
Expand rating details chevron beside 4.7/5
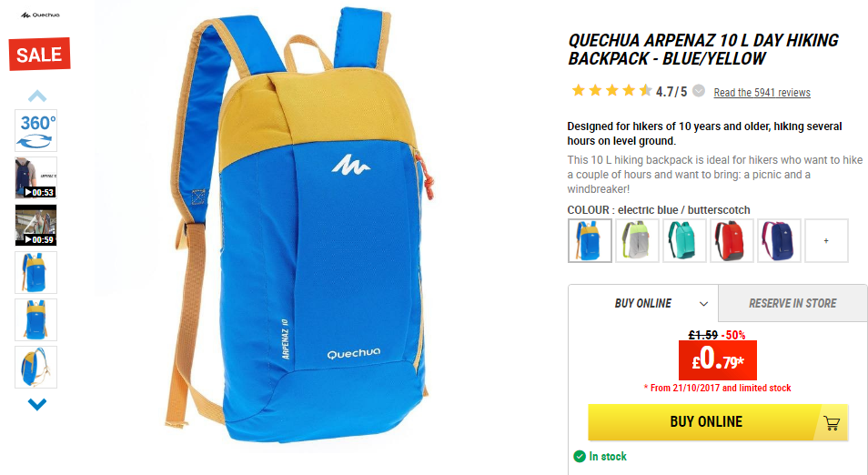click(x=699, y=91)
